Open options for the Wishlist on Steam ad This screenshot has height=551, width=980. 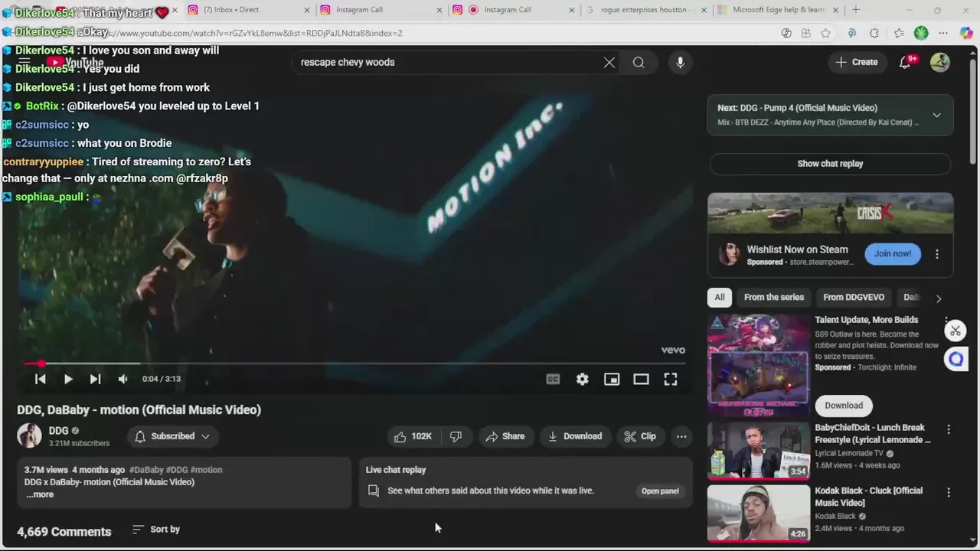pos(937,254)
